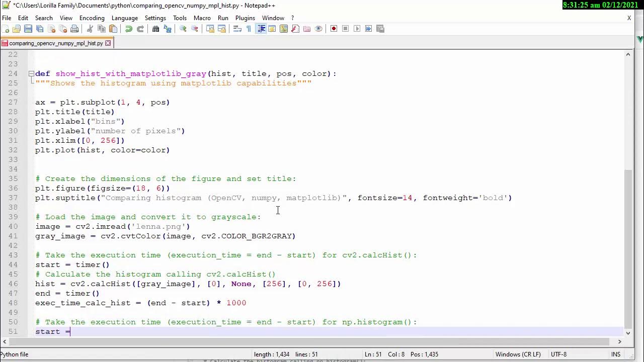The height and width of the screenshot is (362, 644).
Task: Click the macro Playback icon
Action: (357, 29)
